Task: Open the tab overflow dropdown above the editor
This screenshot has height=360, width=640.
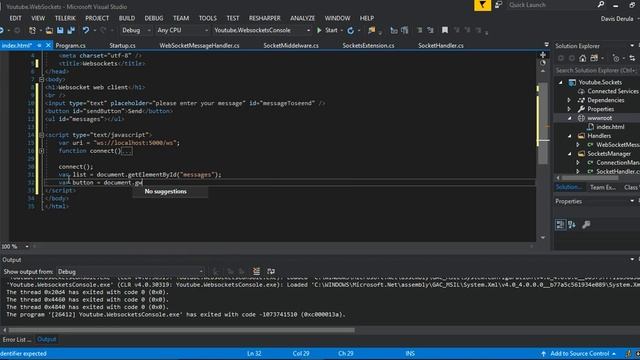Action: (x=547, y=45)
